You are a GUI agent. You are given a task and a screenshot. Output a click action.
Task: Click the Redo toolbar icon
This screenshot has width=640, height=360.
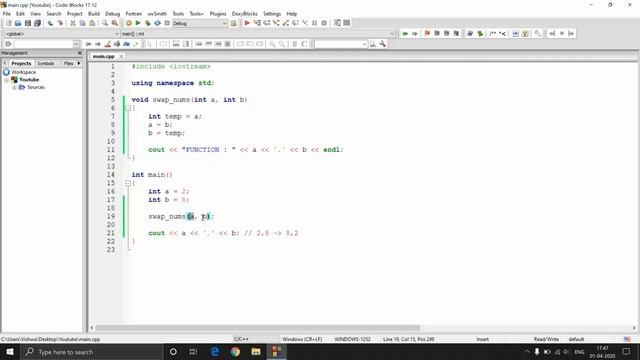(60, 23)
